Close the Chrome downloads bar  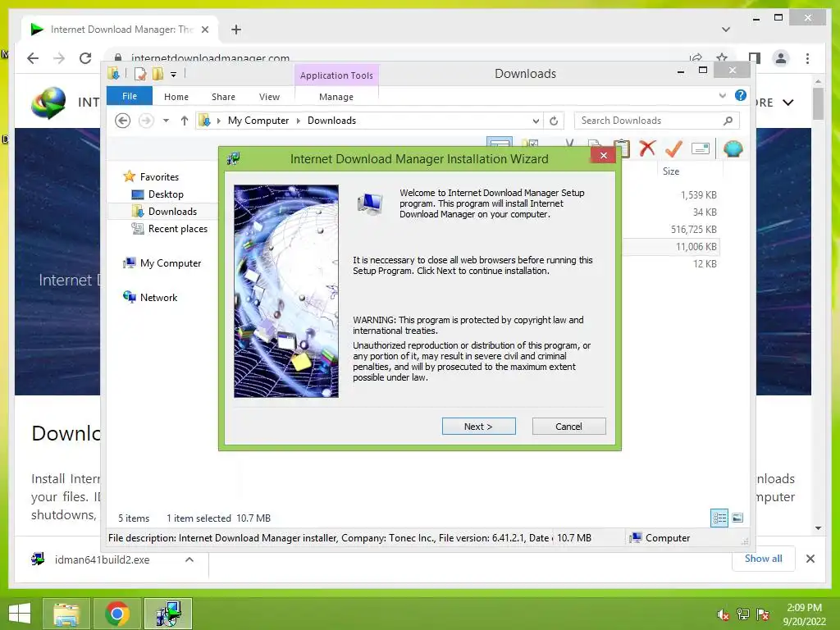[810, 559]
